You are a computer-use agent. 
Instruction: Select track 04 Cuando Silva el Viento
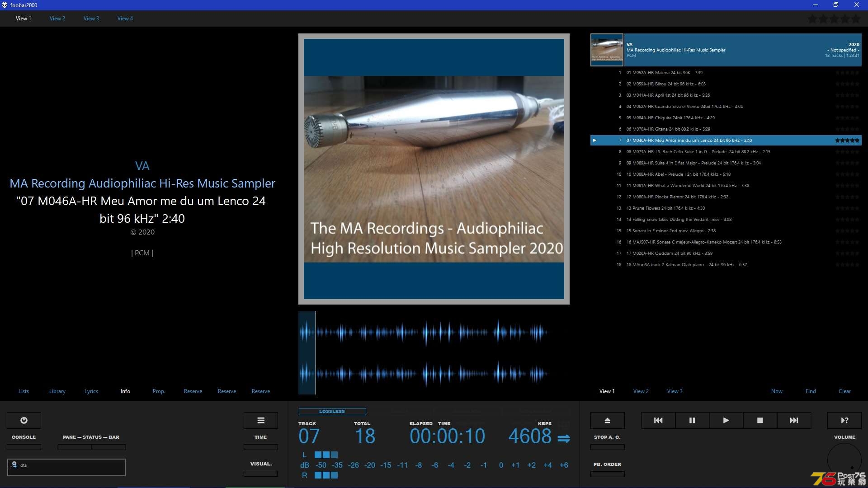coord(726,107)
